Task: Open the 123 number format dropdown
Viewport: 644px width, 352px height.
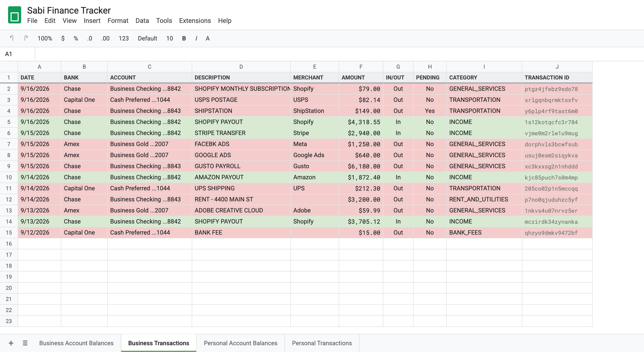Action: click(124, 38)
